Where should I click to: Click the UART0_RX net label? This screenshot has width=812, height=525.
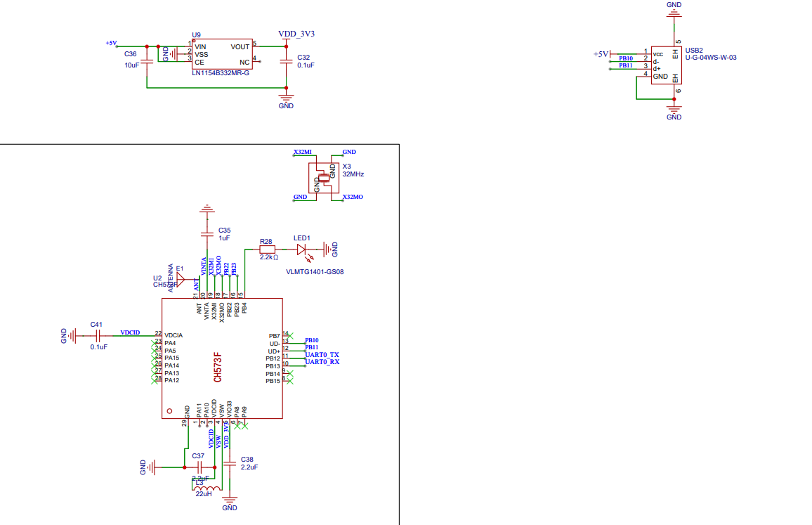[x=322, y=362]
